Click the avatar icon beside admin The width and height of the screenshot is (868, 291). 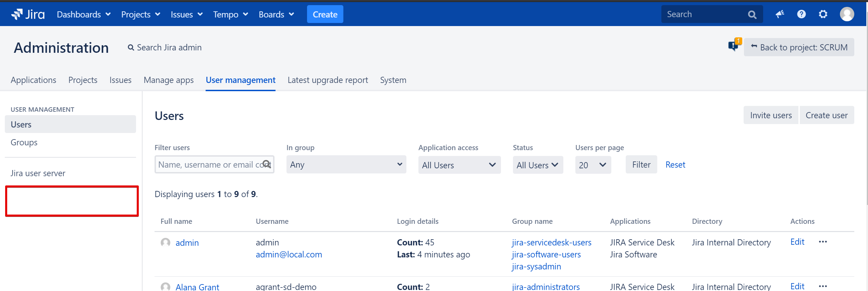pos(166,242)
